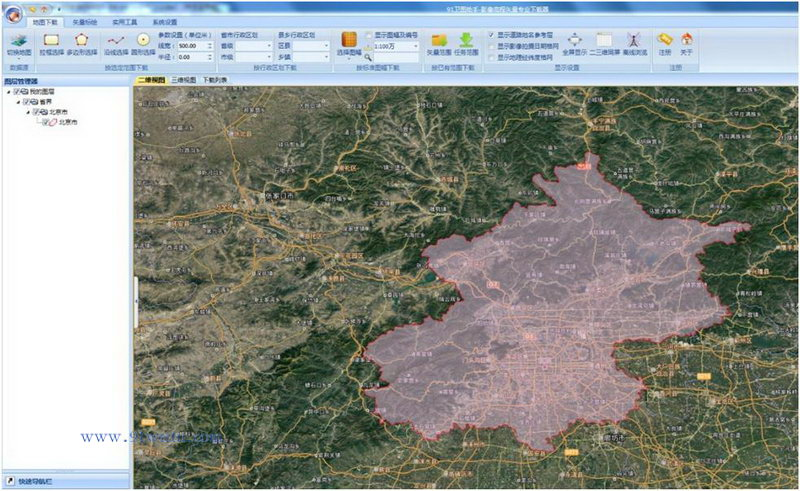The image size is (800, 491).
Task: Click the layer icon beside 我的图层
Action: pyautogui.click(x=24, y=92)
